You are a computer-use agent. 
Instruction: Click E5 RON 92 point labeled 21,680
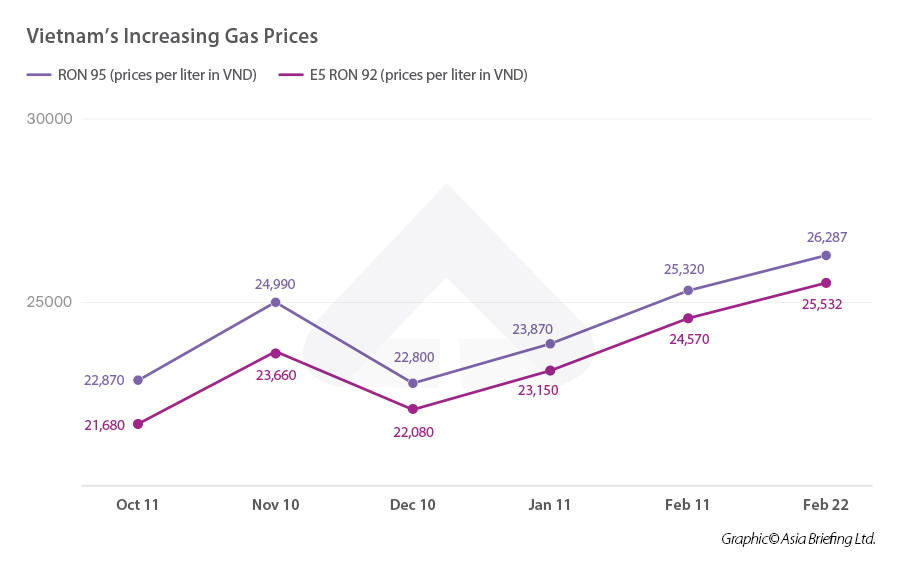tap(138, 424)
